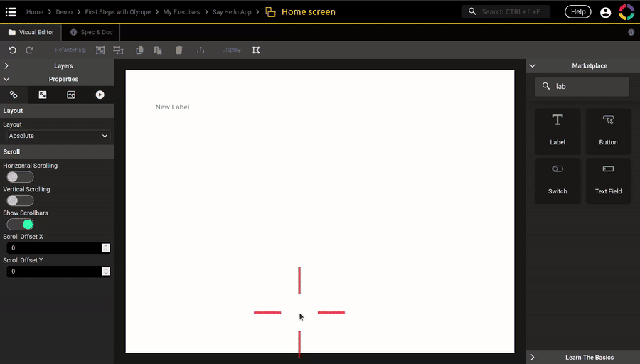Click the delete trash icon

coord(178,50)
